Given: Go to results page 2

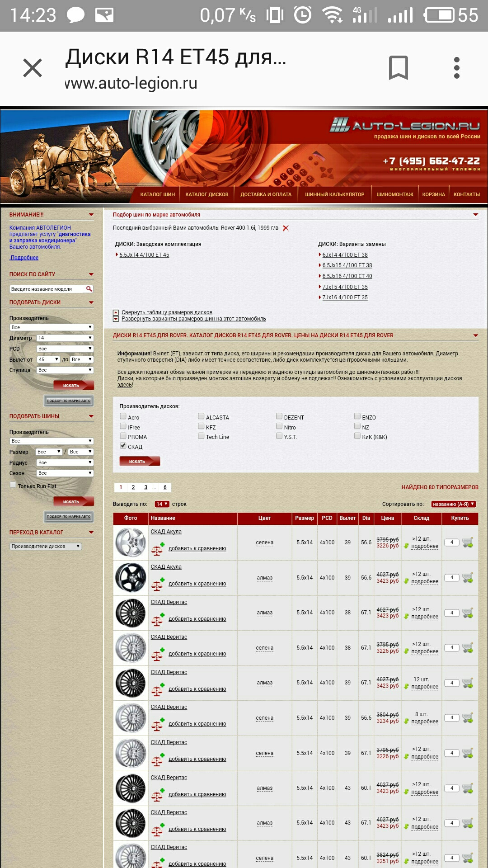Looking at the screenshot, I should pyautogui.click(x=133, y=487).
